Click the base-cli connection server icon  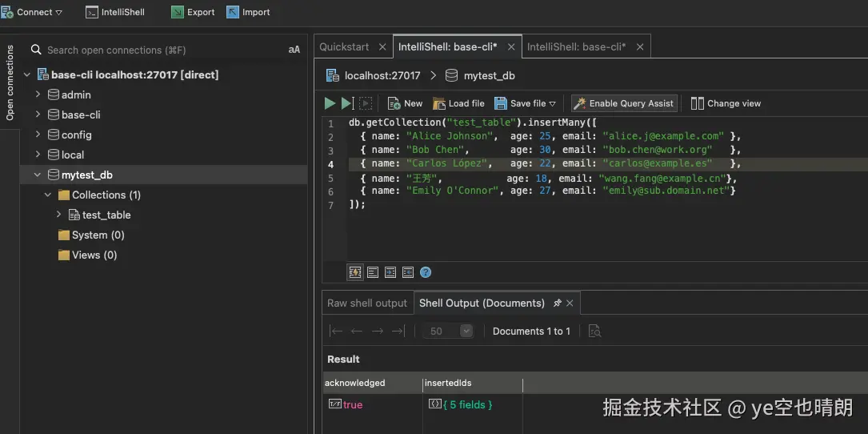[42, 74]
